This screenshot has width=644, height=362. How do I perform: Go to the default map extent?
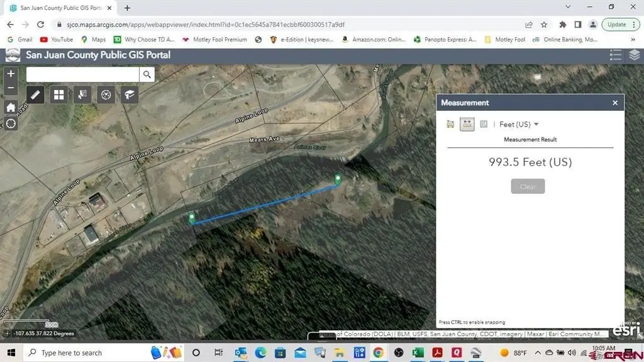click(11, 107)
